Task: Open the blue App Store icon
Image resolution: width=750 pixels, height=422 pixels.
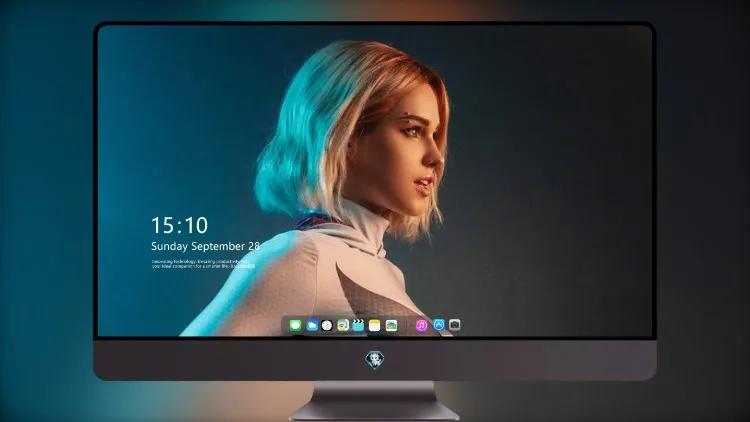Action: click(x=439, y=325)
